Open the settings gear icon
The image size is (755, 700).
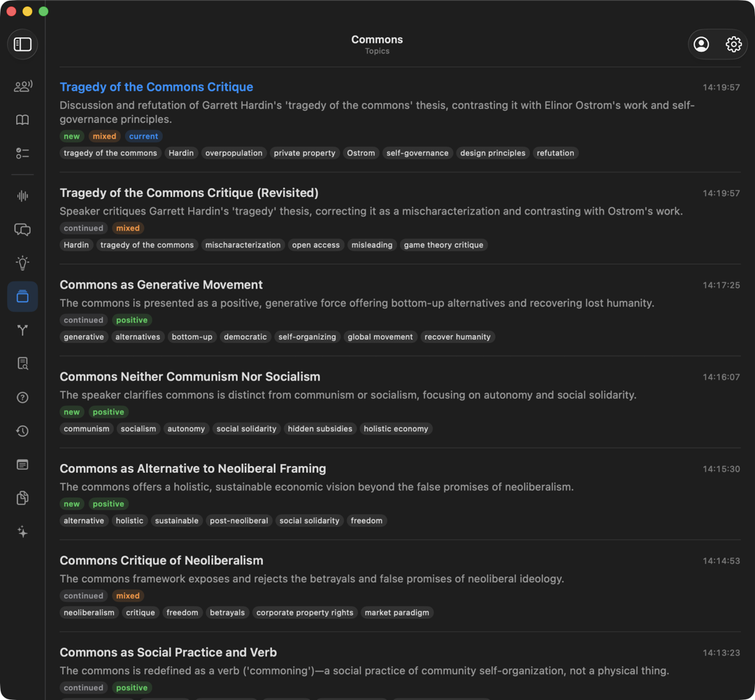(x=733, y=44)
